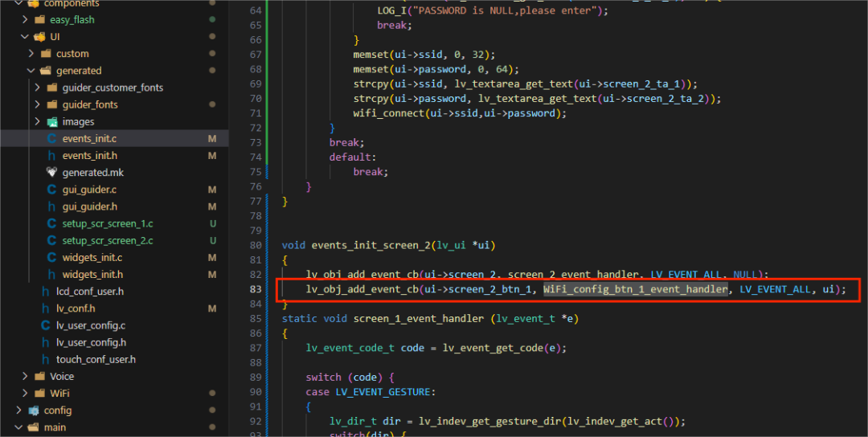Click the guider_customer_fonts folder name

tap(113, 88)
